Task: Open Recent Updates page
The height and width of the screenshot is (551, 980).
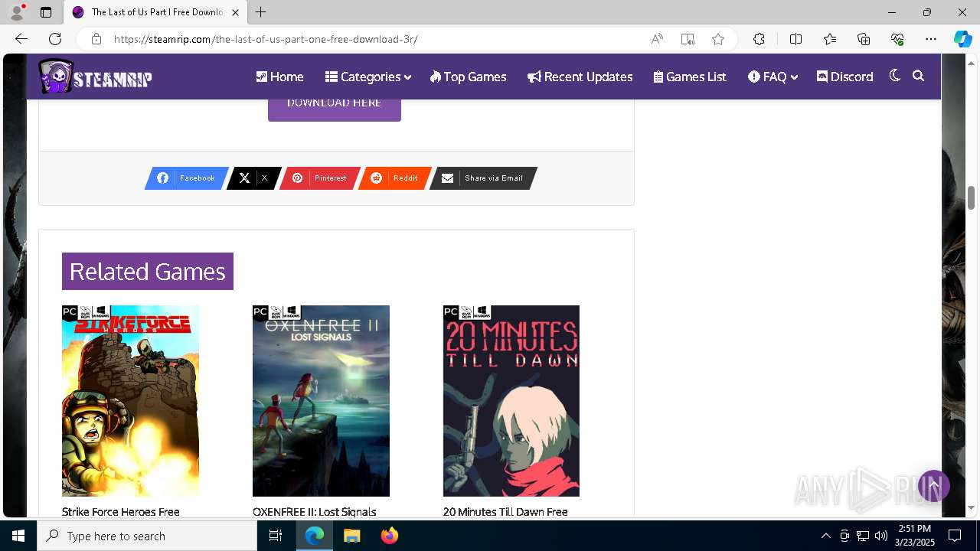Action: (580, 77)
